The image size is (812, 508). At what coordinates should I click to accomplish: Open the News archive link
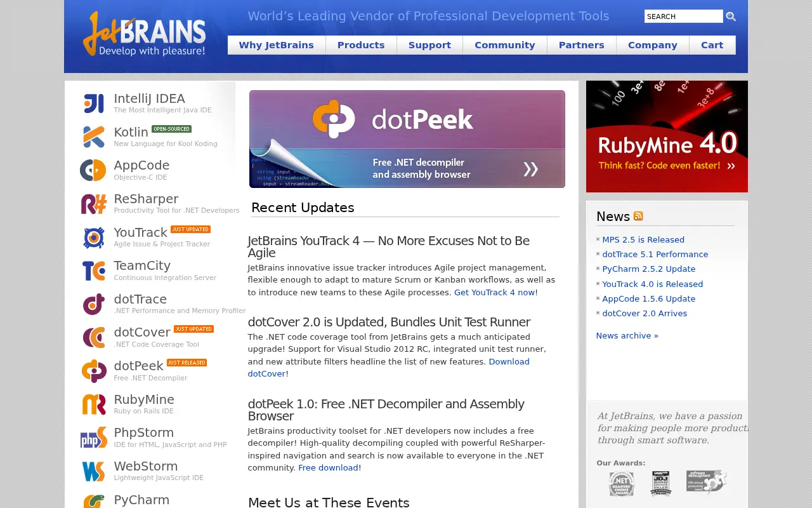pos(627,336)
